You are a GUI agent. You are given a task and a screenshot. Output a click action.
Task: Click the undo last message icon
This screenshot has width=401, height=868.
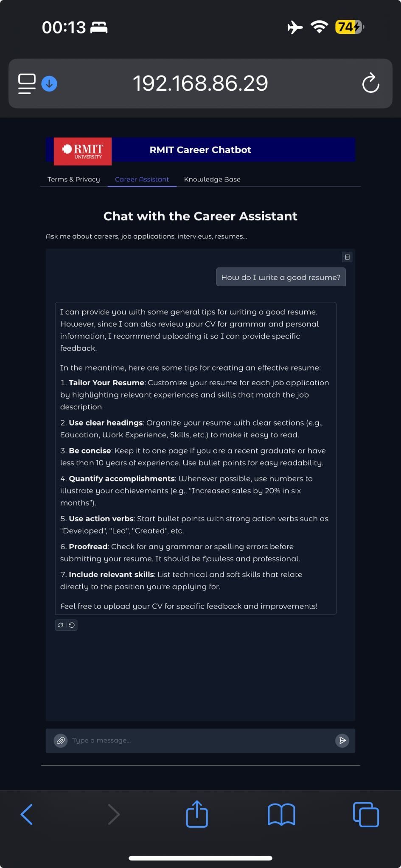coord(72,625)
